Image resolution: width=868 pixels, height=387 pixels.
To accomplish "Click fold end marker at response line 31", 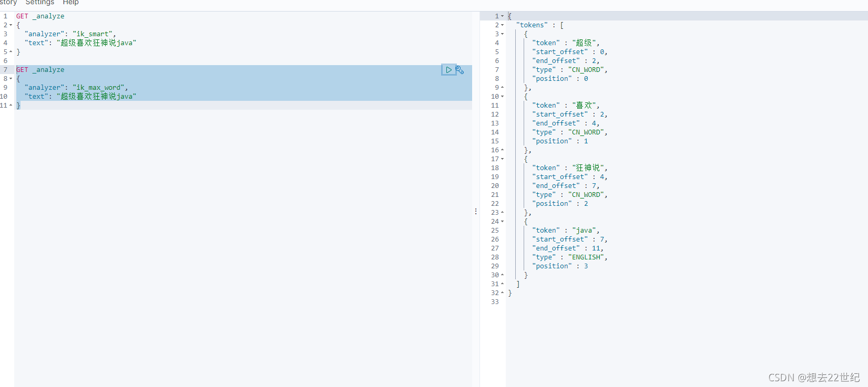I will tap(502, 284).
